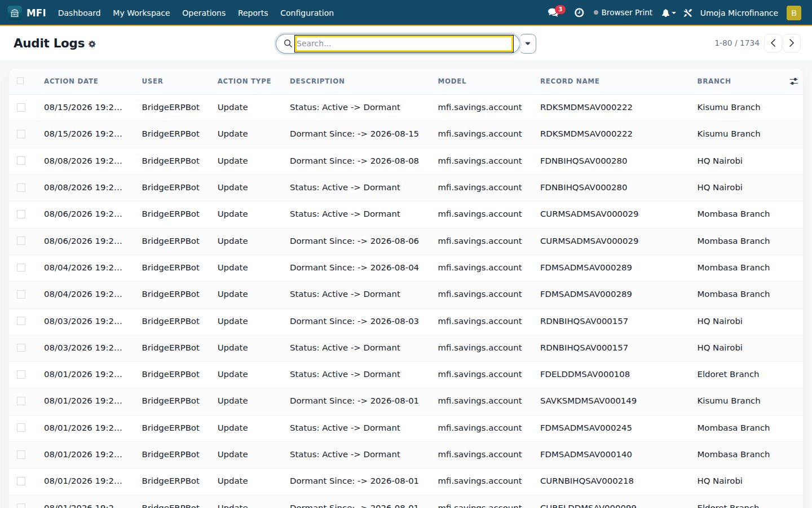The width and height of the screenshot is (812, 508).
Task: Check the CURMSADMSAV000029 Status Active -> Dormant row
Action: click(21, 214)
